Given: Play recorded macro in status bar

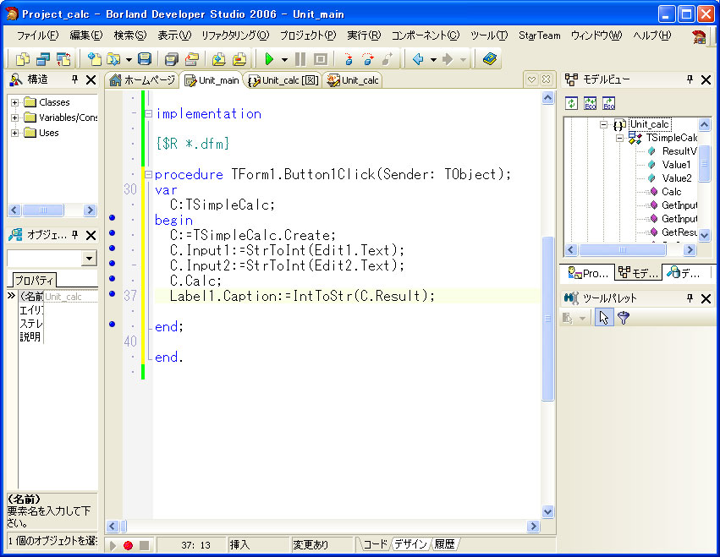Looking at the screenshot, I should pyautogui.click(x=113, y=545).
